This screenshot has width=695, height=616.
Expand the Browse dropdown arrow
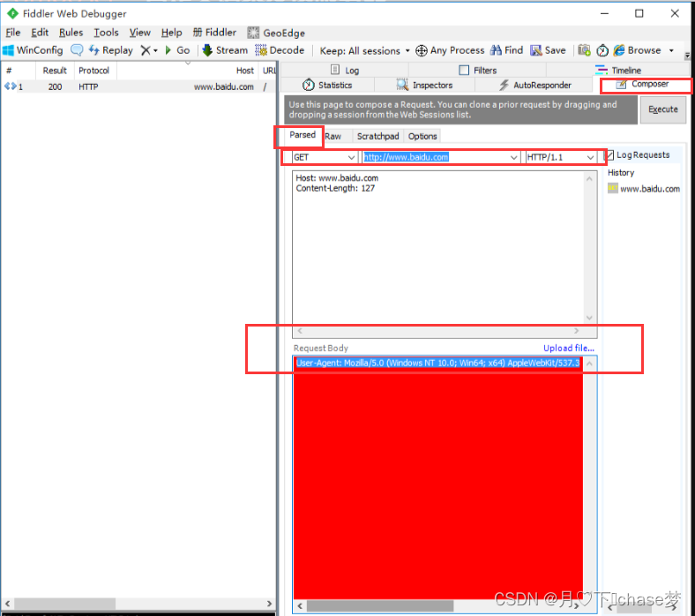671,50
